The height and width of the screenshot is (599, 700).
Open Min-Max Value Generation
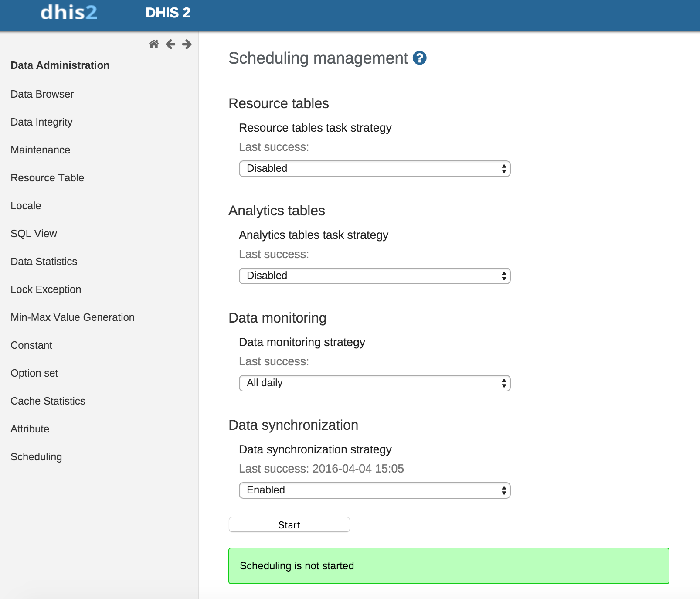click(72, 317)
